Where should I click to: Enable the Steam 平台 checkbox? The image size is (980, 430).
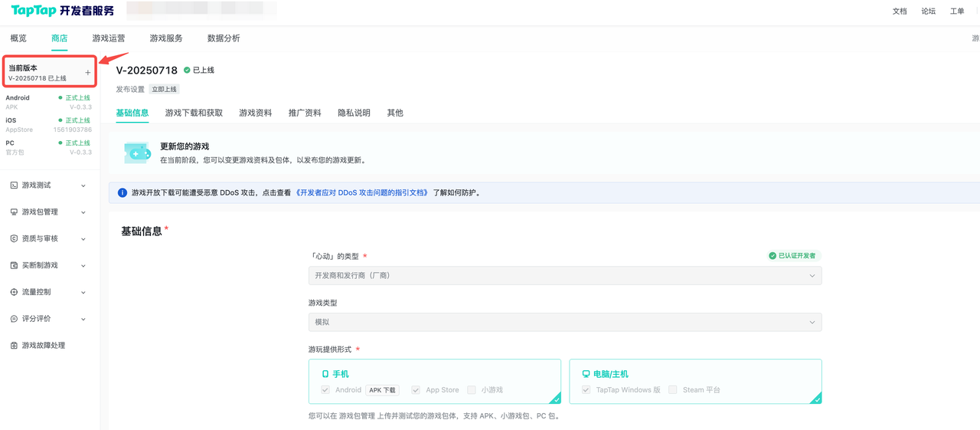[x=673, y=390]
